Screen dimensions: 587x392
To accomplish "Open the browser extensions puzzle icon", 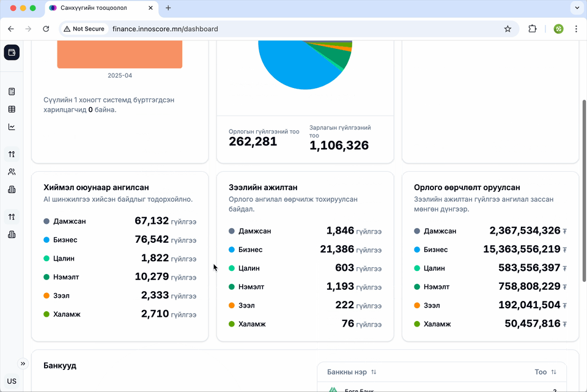I will click(x=532, y=29).
